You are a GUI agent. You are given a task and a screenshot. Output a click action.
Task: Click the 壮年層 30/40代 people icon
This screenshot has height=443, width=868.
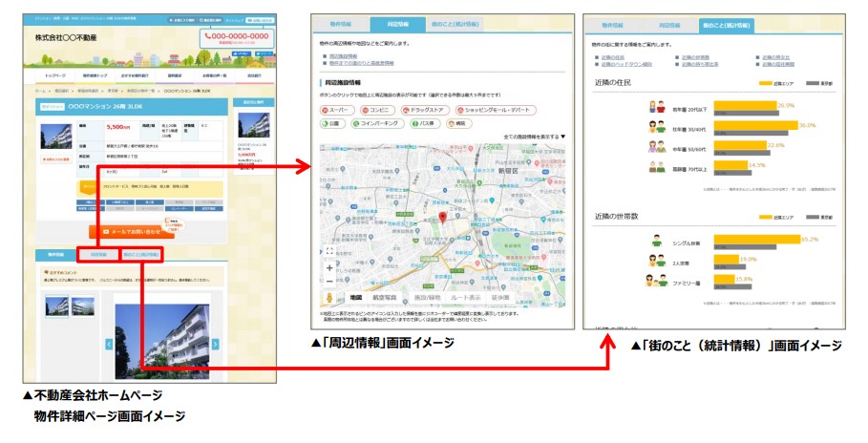[x=657, y=127]
